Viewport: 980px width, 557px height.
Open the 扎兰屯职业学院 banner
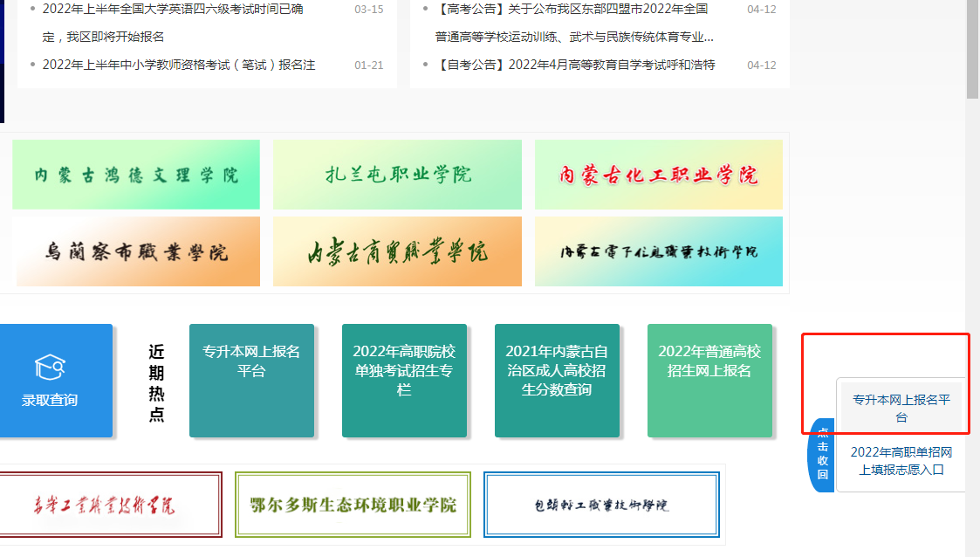[397, 174]
